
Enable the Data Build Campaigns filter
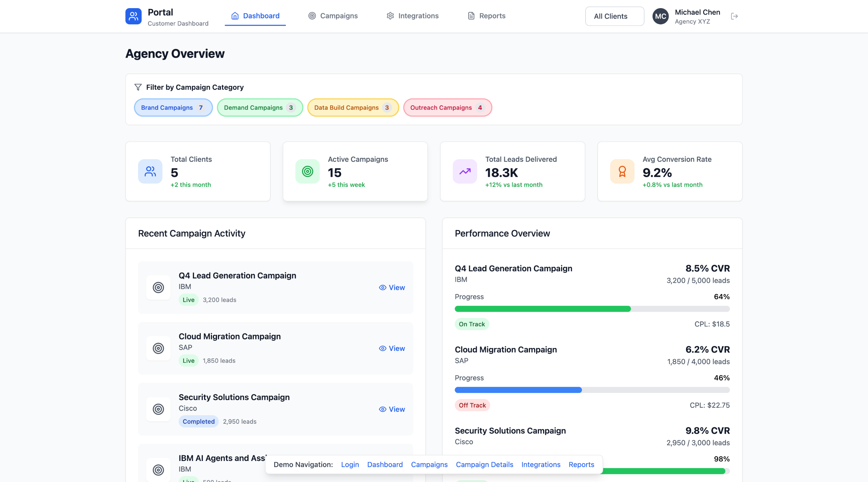[x=353, y=108]
